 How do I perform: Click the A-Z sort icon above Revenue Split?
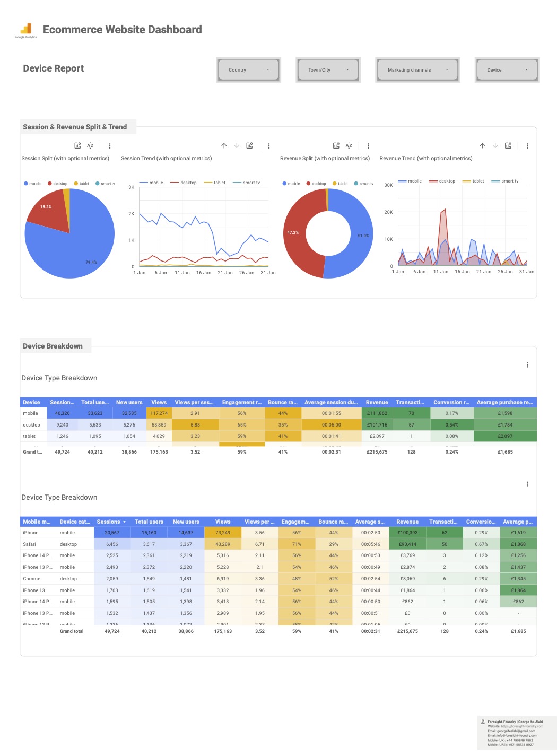349,145
